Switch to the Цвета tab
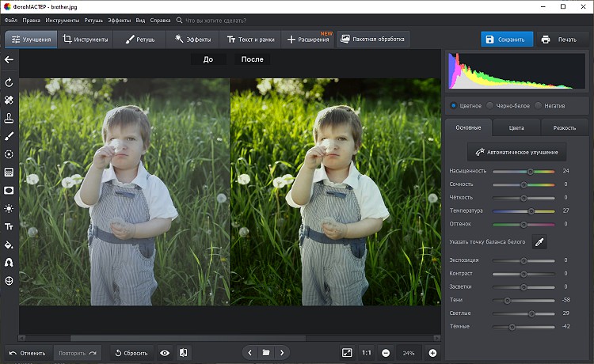Screen dimensions: 594x364 pos(516,127)
